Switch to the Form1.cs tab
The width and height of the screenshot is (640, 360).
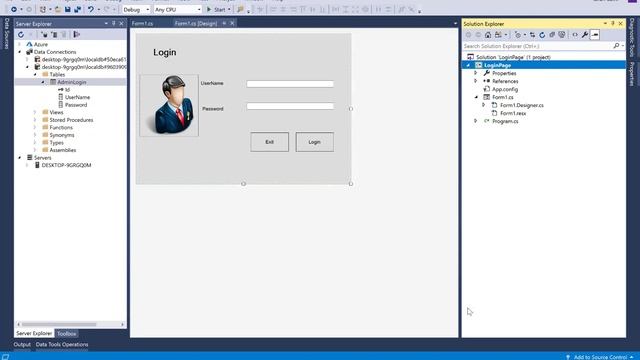click(142, 23)
